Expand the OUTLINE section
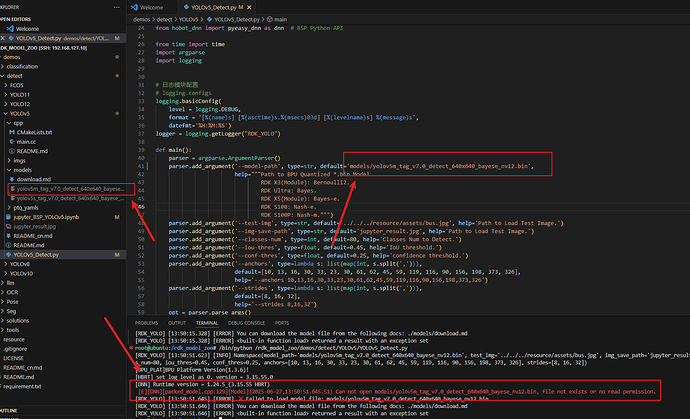690x419 pixels. tap(9, 410)
